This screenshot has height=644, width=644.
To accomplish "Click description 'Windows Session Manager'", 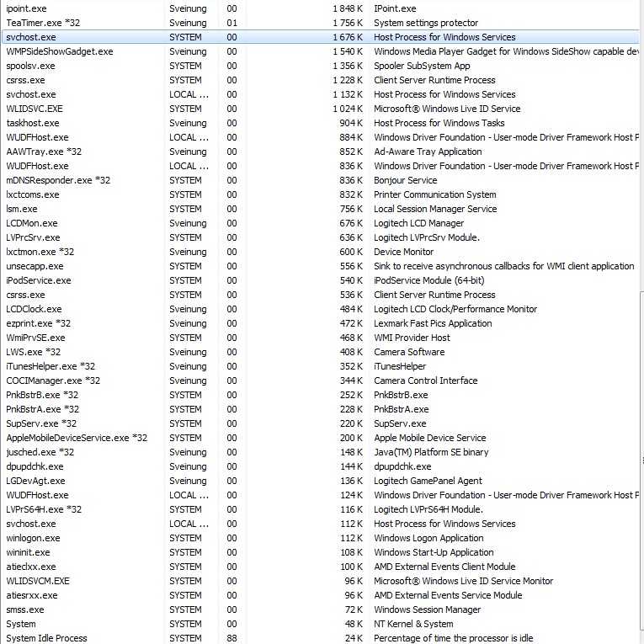I will coord(427,610).
